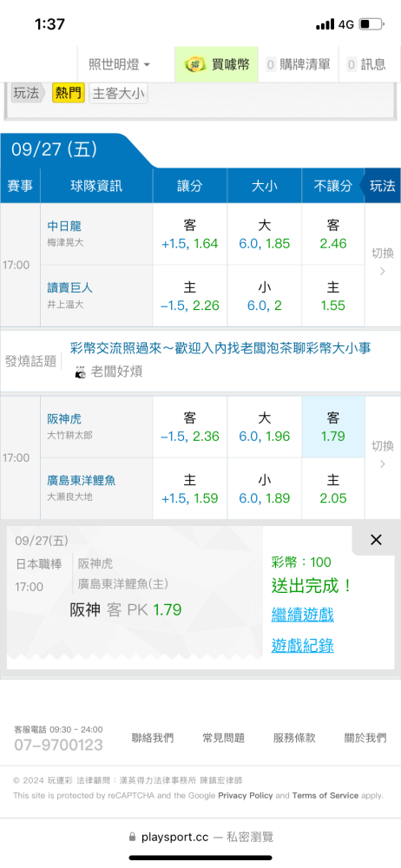
Task: Toggle 阪神虎 客 1.79 no-handicap selection
Action: (333, 427)
